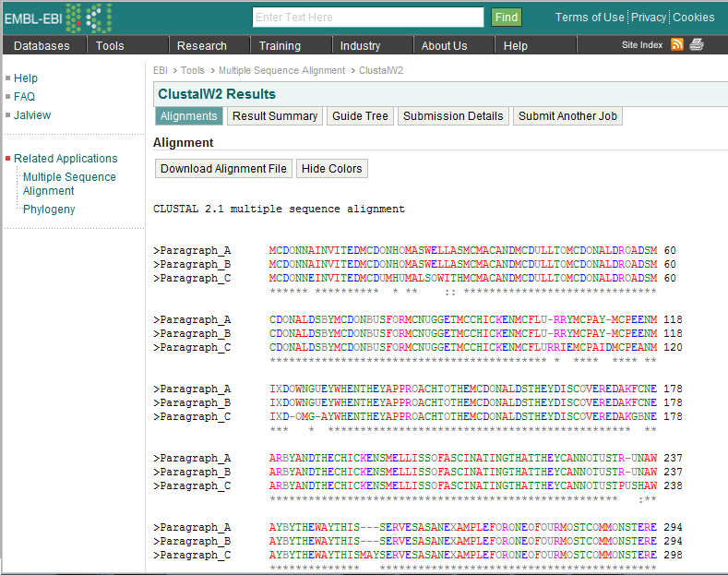Click >Paragraph_C row ending in 238

pyautogui.click(x=418, y=485)
